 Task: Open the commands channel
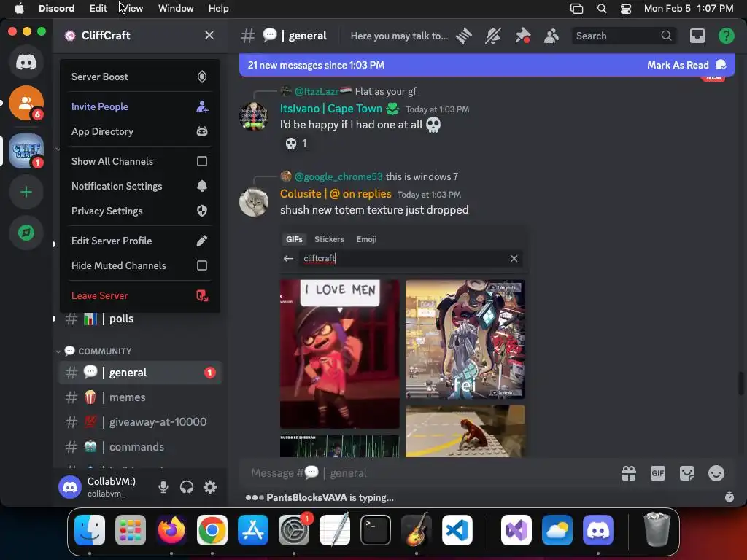[x=139, y=447]
